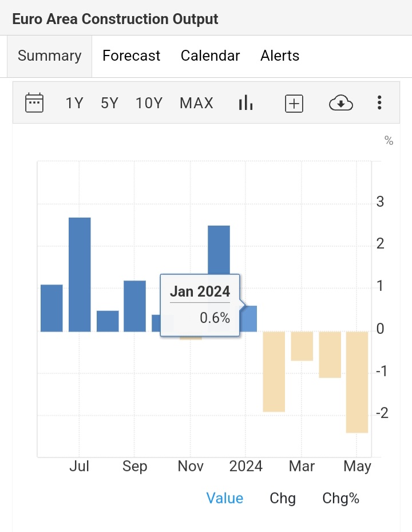Click the May negative forecast bar
This screenshot has height=532, width=412.
tap(357, 382)
